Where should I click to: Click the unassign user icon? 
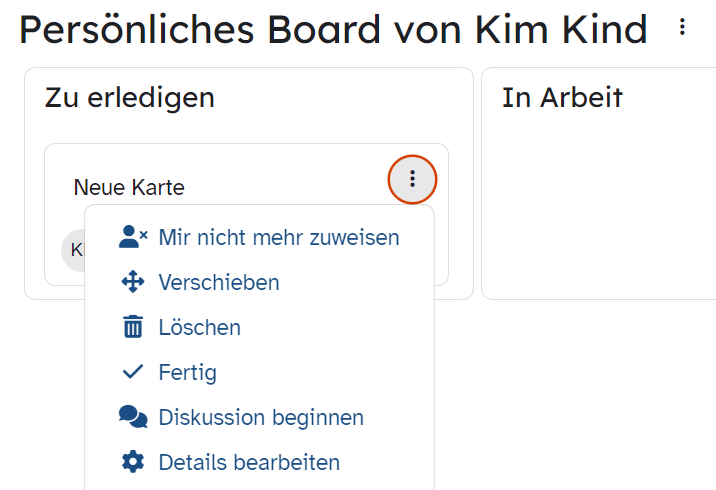[x=133, y=237]
